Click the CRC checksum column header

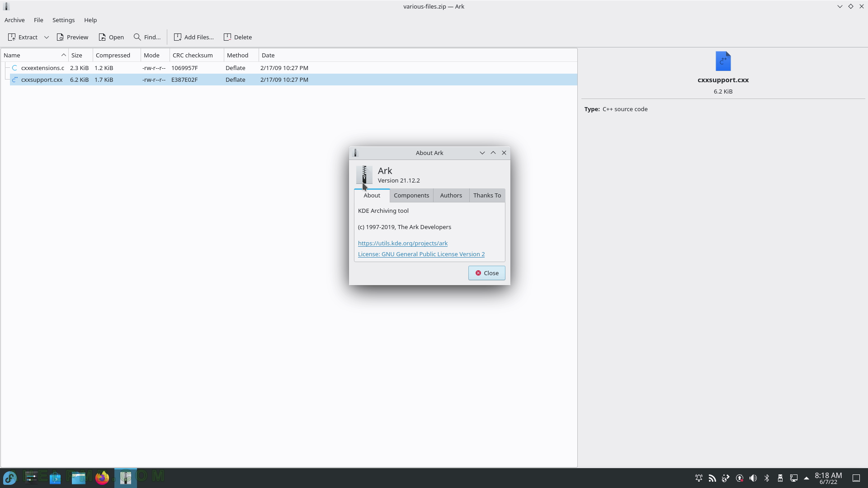pyautogui.click(x=197, y=55)
